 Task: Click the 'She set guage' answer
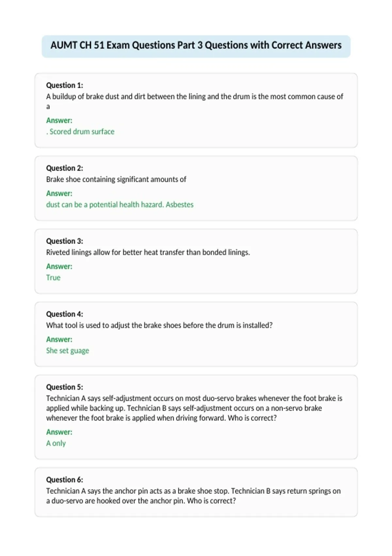click(68, 351)
